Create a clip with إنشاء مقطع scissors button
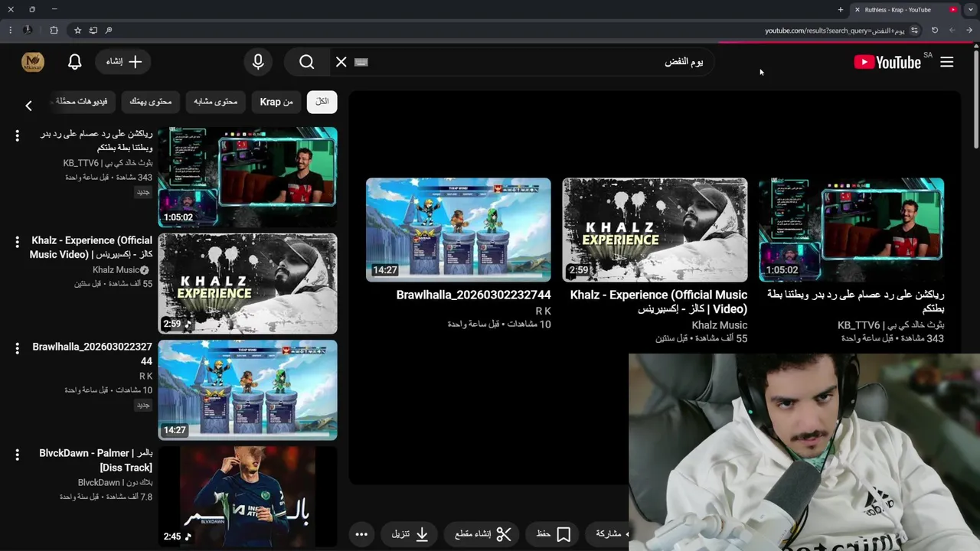 point(483,534)
